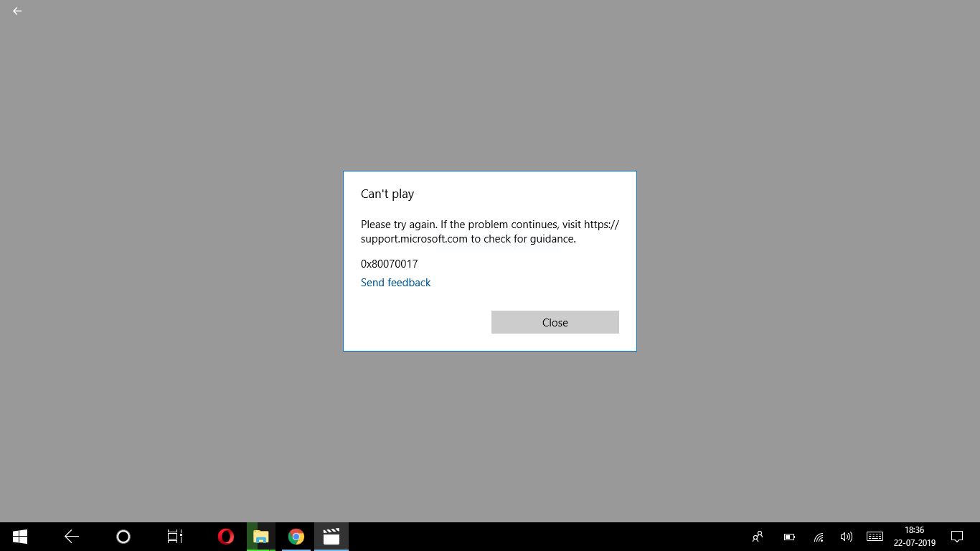This screenshot has height=551, width=980.
Task: Open the Action Center
Action: pos(957,536)
